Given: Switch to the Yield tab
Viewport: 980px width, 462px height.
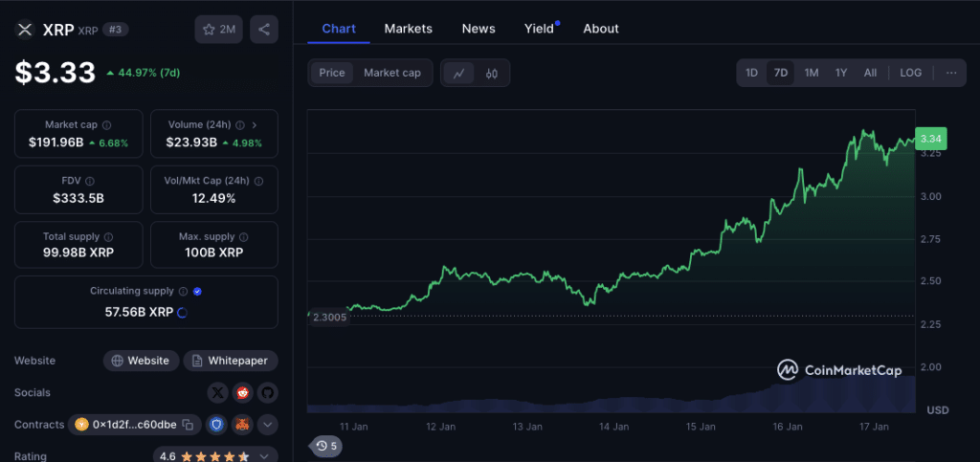Looking at the screenshot, I should (x=540, y=29).
